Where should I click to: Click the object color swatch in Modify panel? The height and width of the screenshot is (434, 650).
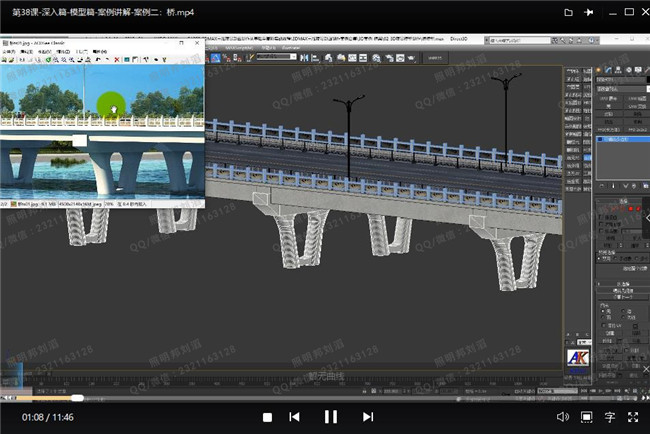click(x=648, y=79)
